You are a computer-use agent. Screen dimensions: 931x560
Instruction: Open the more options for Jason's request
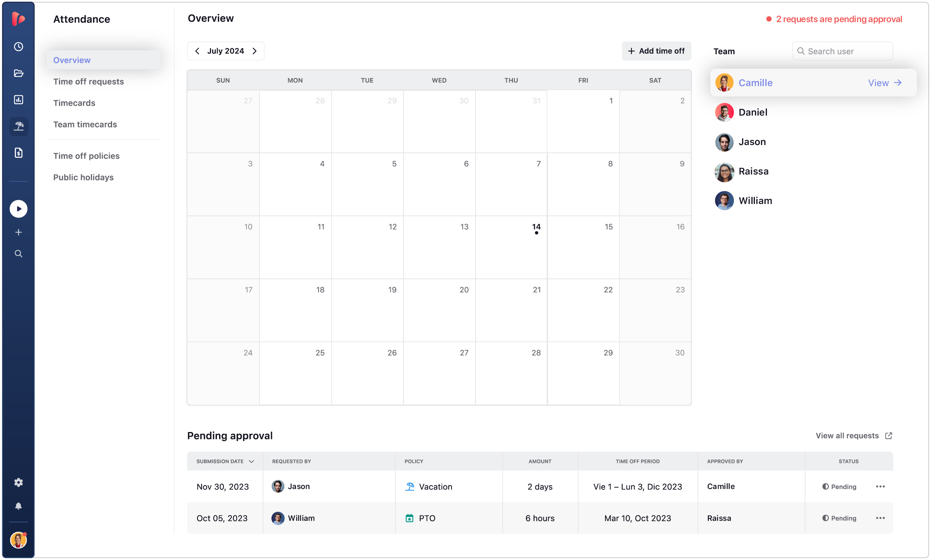pos(880,487)
